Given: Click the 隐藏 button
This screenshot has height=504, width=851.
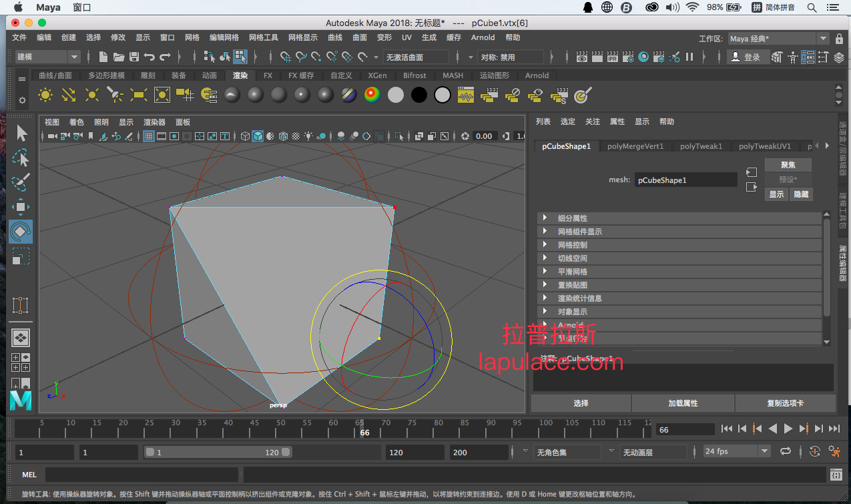Looking at the screenshot, I should coord(801,194).
